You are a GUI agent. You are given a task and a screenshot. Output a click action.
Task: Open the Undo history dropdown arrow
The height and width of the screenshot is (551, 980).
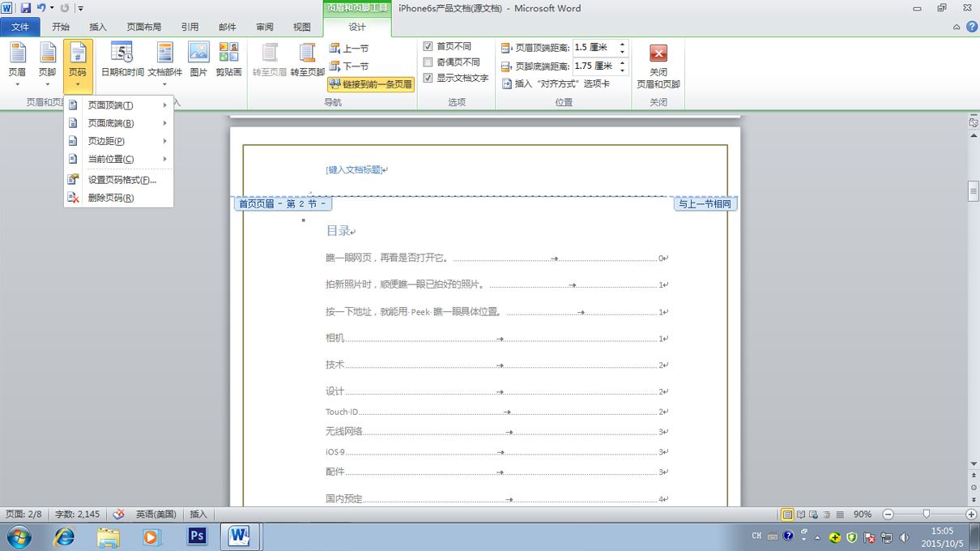coord(52,8)
